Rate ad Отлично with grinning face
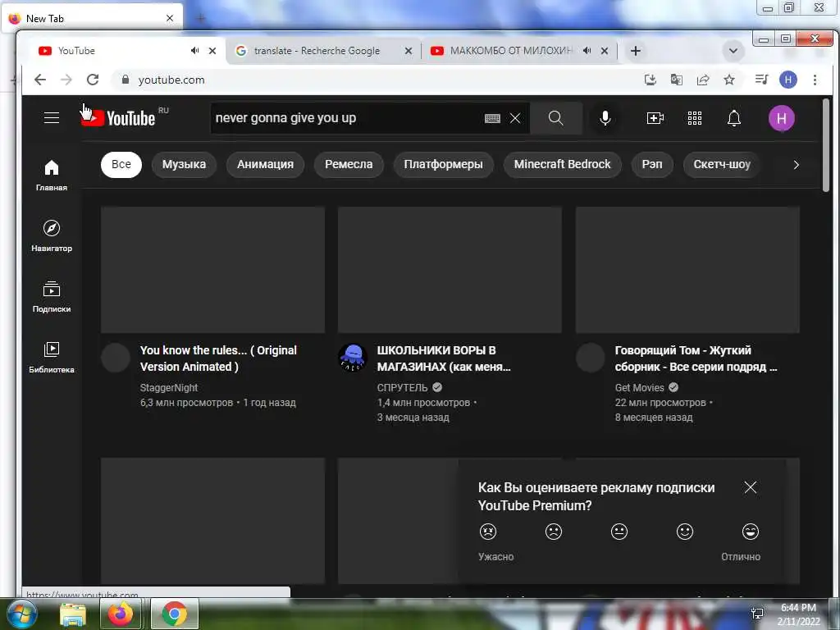 pos(751,532)
